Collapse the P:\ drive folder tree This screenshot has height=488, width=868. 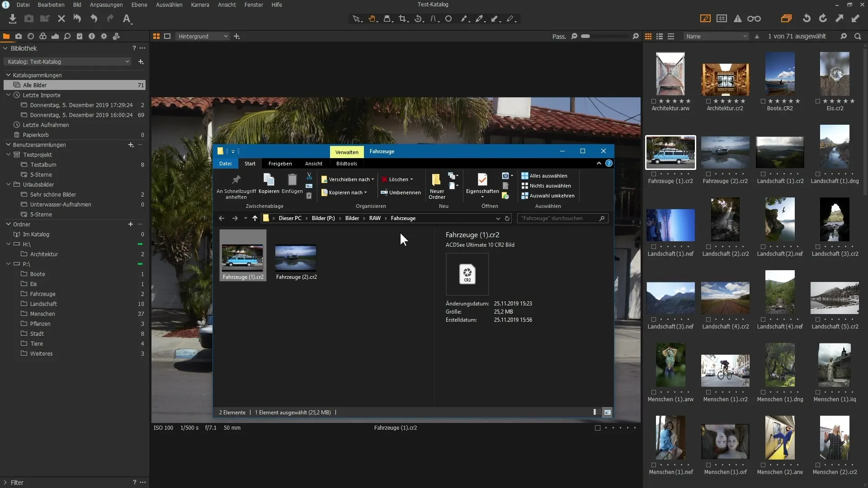(8, 264)
